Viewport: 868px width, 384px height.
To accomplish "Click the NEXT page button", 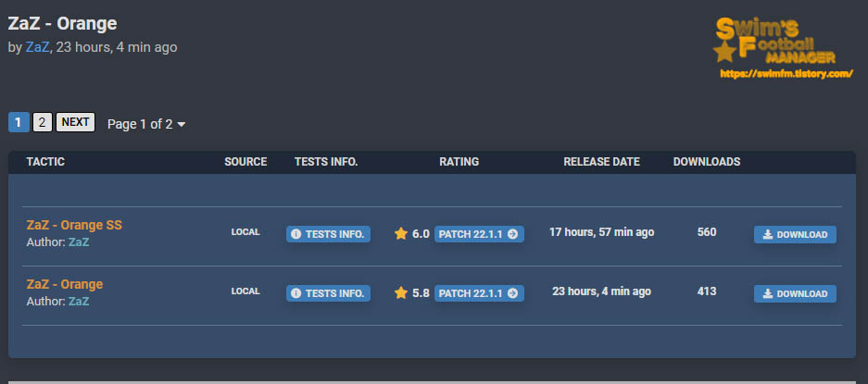I will [75, 122].
